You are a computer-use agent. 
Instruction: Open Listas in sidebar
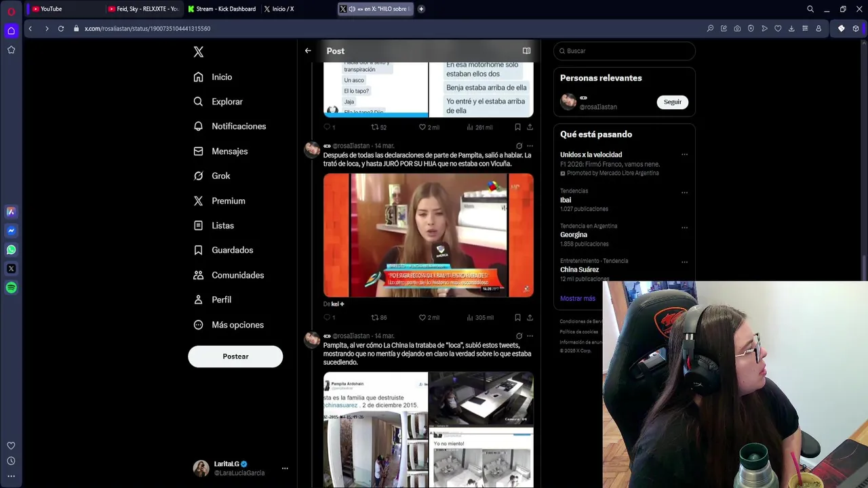214,225
